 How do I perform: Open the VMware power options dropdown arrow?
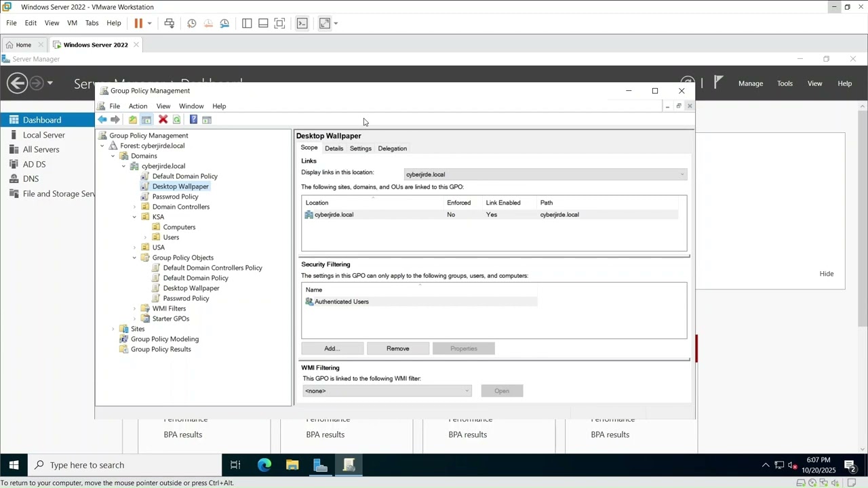point(149,23)
